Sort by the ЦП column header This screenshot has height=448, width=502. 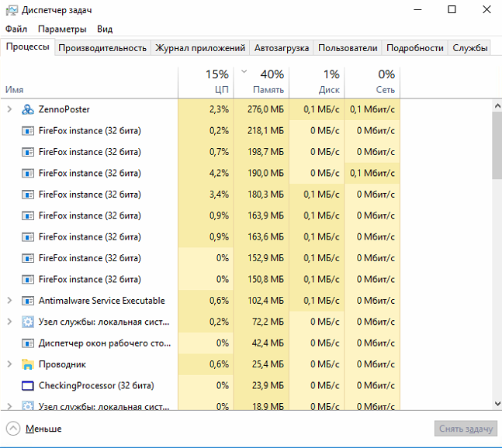click(206, 82)
